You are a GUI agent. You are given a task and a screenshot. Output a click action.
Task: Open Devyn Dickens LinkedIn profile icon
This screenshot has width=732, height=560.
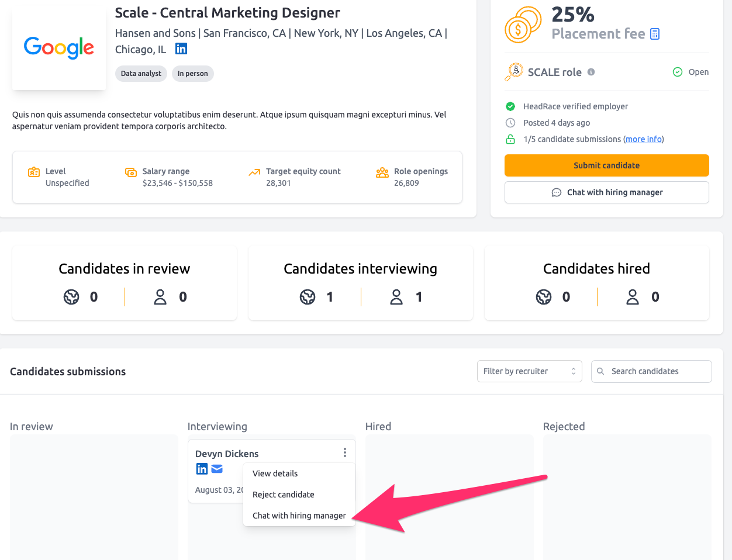click(202, 469)
